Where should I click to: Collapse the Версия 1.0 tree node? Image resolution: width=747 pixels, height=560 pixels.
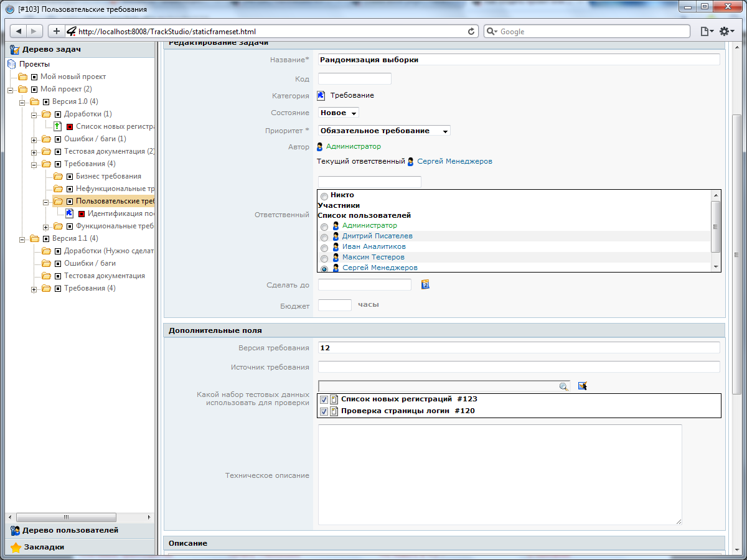pyautogui.click(x=22, y=101)
